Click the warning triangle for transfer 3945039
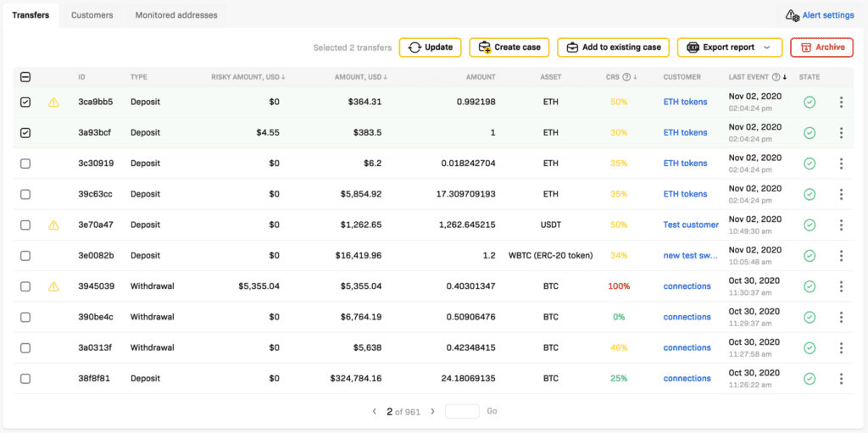Screen dimensions: 868x433 click(x=53, y=286)
